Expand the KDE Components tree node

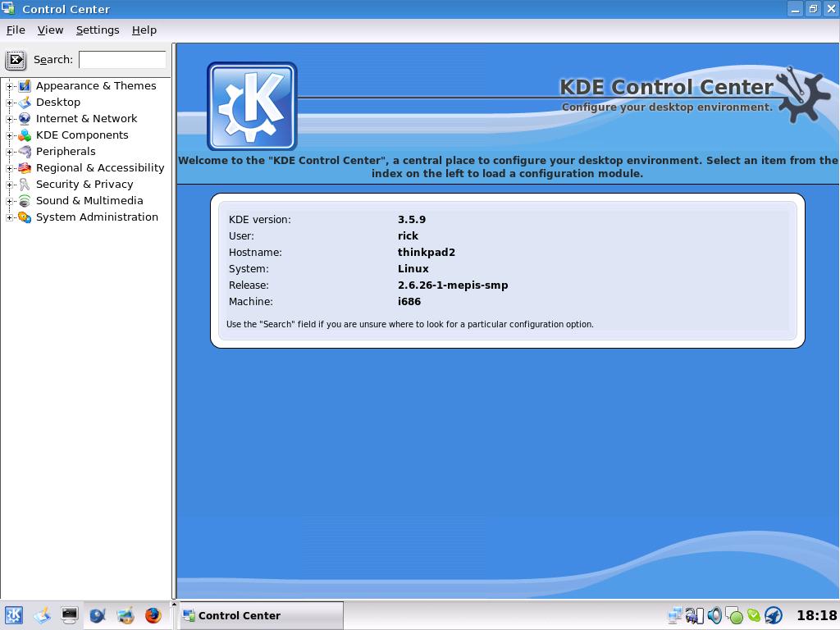pos(9,135)
